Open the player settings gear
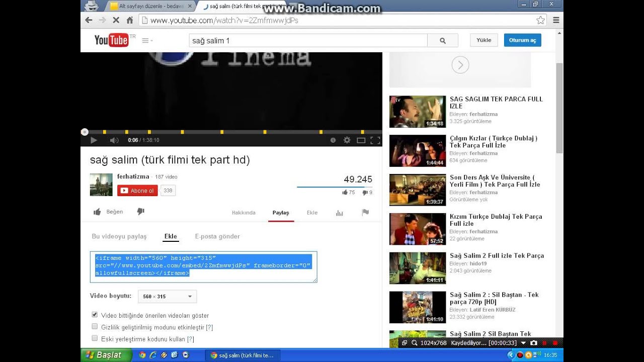The width and height of the screenshot is (644, 362). [347, 140]
